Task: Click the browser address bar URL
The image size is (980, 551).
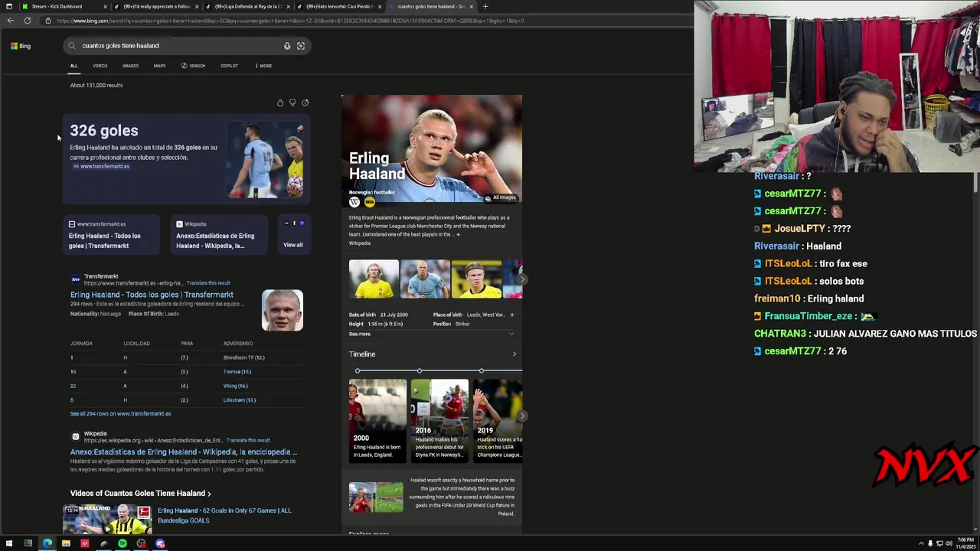Action: 291,21
